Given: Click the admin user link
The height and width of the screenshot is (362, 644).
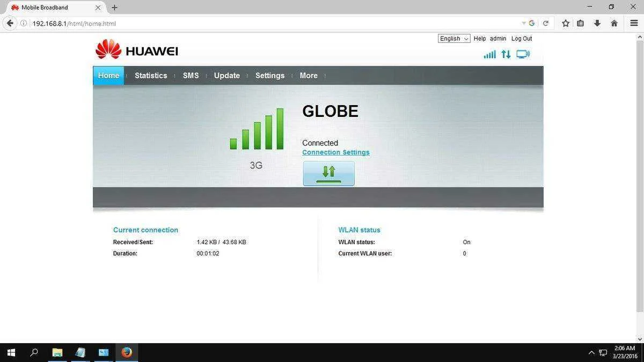Looking at the screenshot, I should [x=498, y=39].
